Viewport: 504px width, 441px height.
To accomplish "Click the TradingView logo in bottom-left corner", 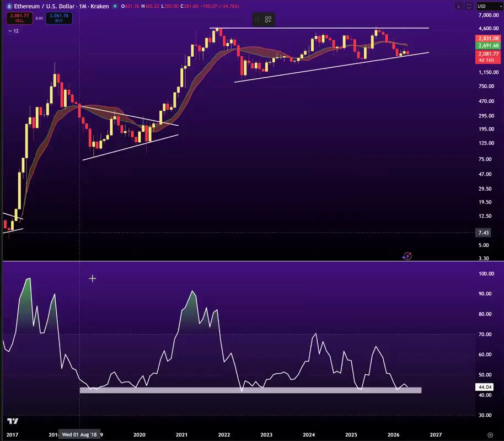I will coord(13,421).
